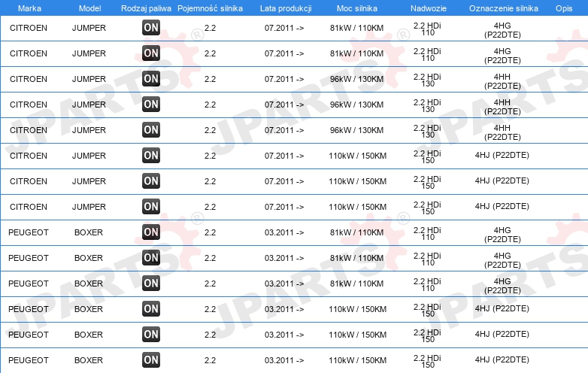
Task: Click the Moc silnika column header
Action: point(356,8)
